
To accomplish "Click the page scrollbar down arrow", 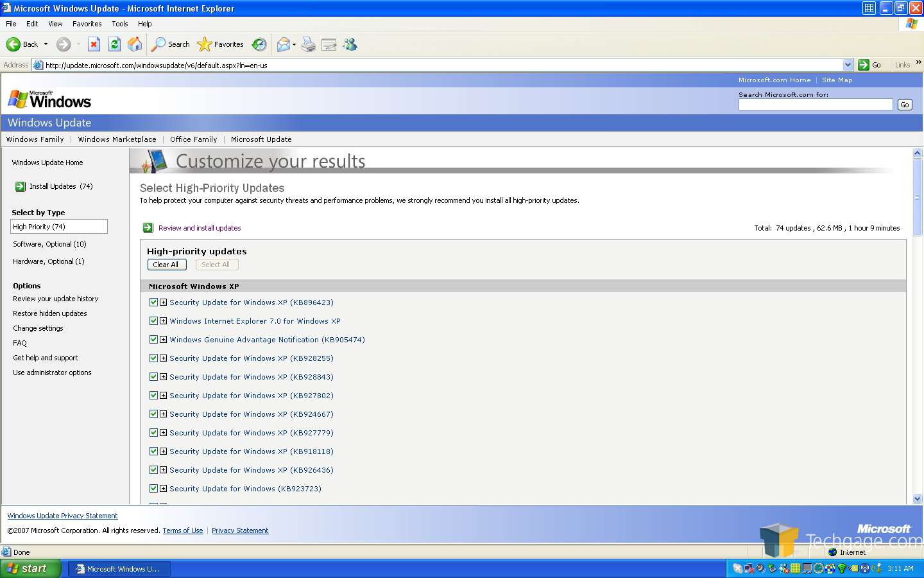I will coord(917,498).
